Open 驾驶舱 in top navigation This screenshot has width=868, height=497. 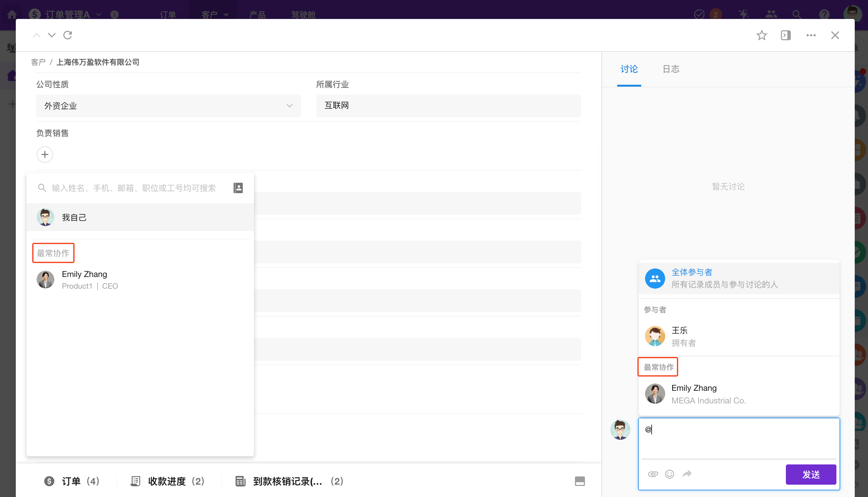pos(304,15)
